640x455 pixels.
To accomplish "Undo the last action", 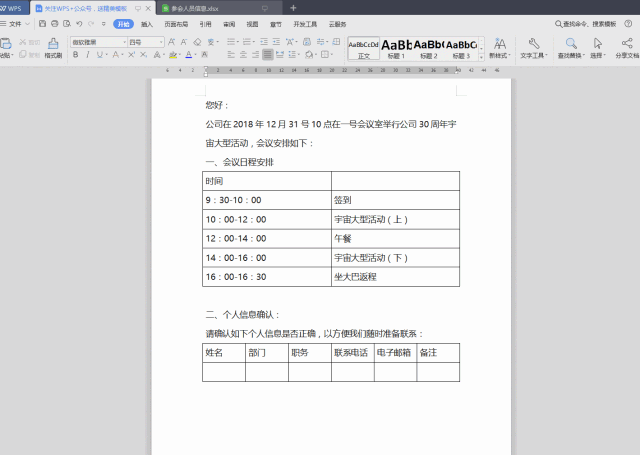I will 79,24.
